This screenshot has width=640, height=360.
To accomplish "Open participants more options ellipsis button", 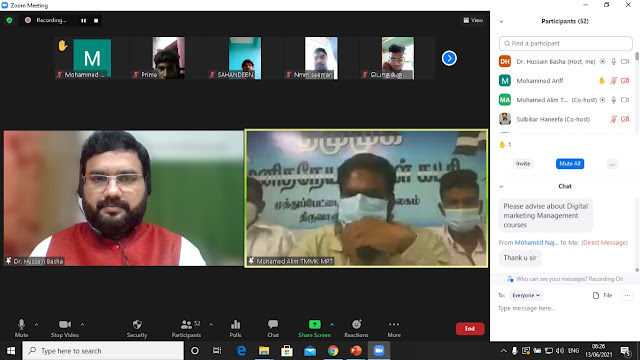I will 612,164.
